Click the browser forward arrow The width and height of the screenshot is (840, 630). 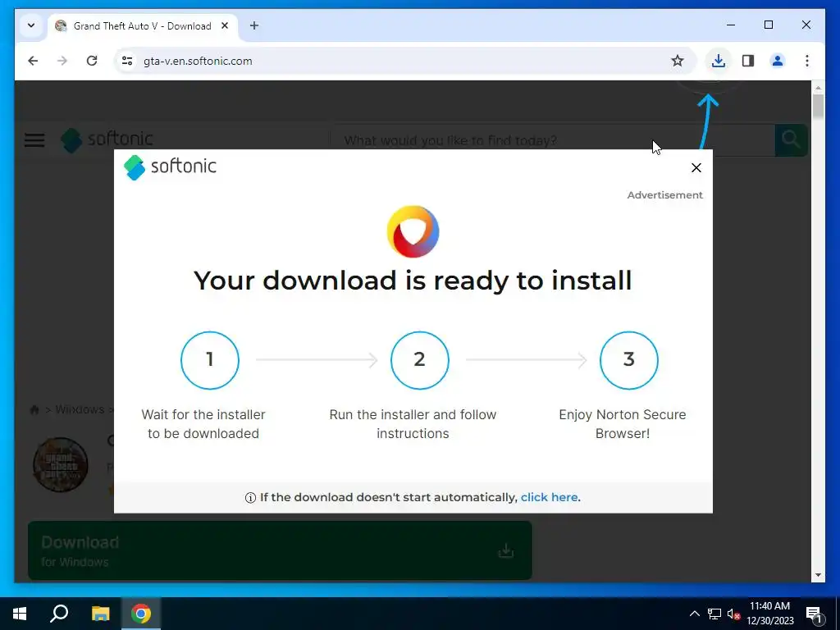point(62,61)
